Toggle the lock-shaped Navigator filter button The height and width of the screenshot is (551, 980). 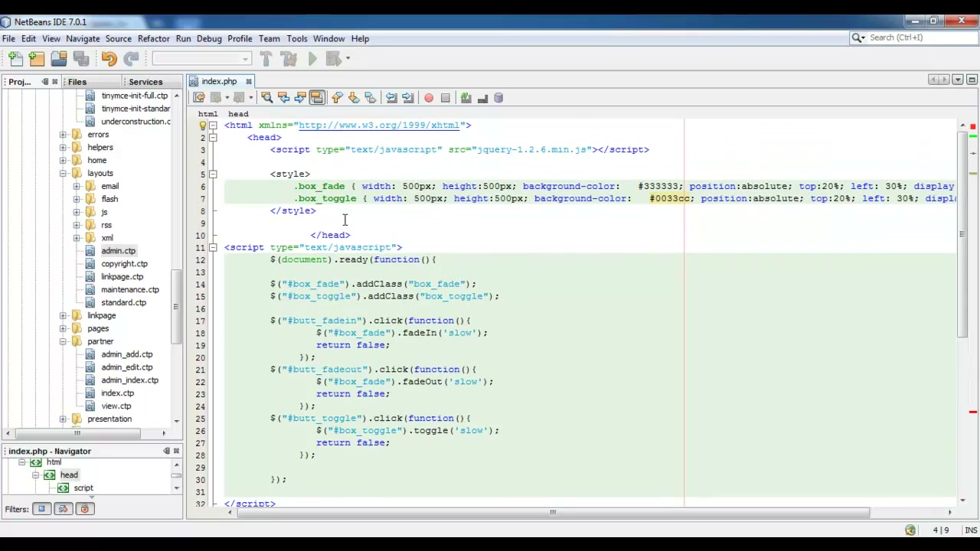(84, 509)
